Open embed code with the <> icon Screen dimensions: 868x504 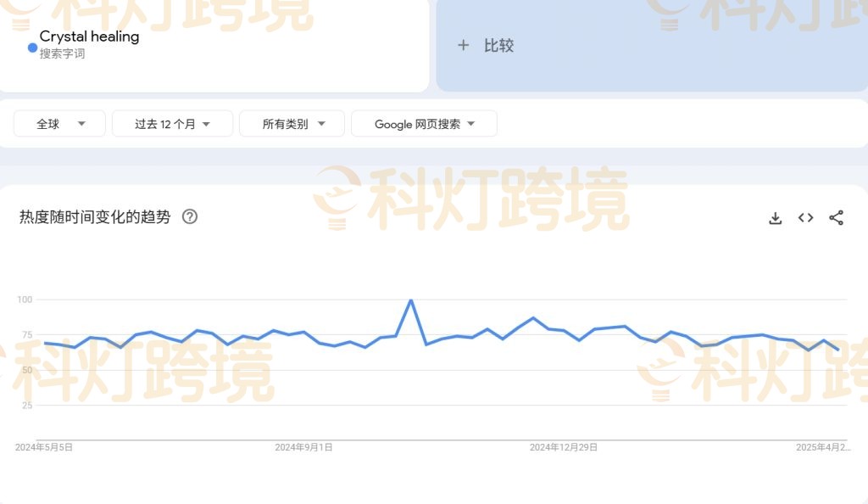pyautogui.click(x=804, y=218)
